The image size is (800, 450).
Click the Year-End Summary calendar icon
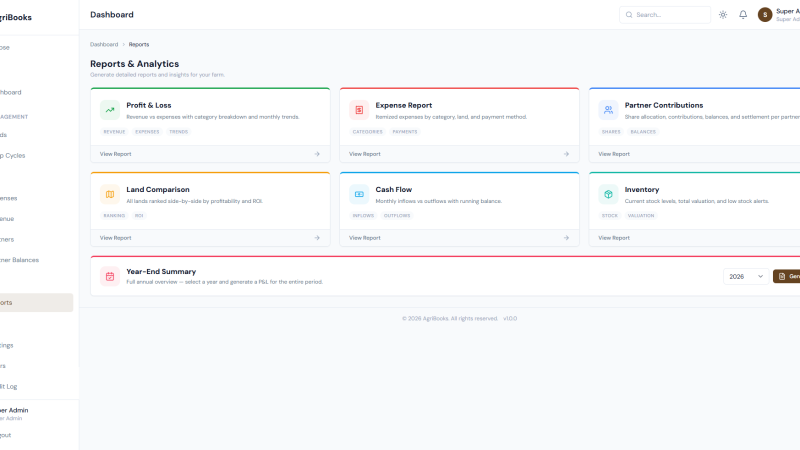pos(110,277)
